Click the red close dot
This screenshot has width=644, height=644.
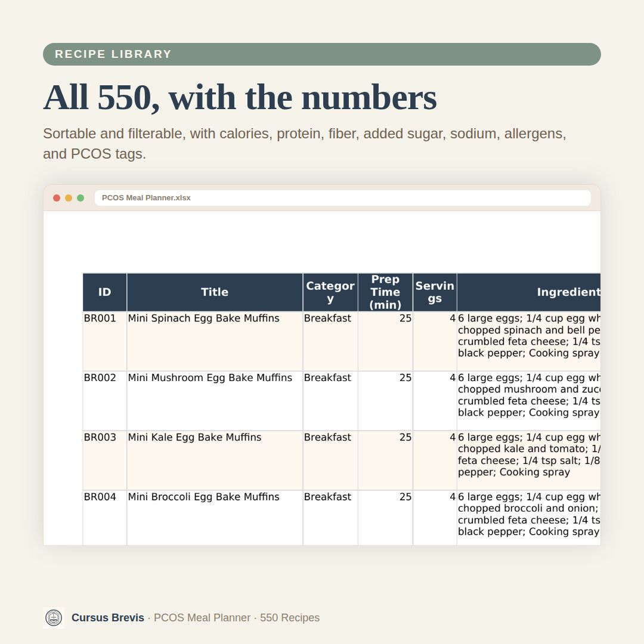click(x=57, y=198)
